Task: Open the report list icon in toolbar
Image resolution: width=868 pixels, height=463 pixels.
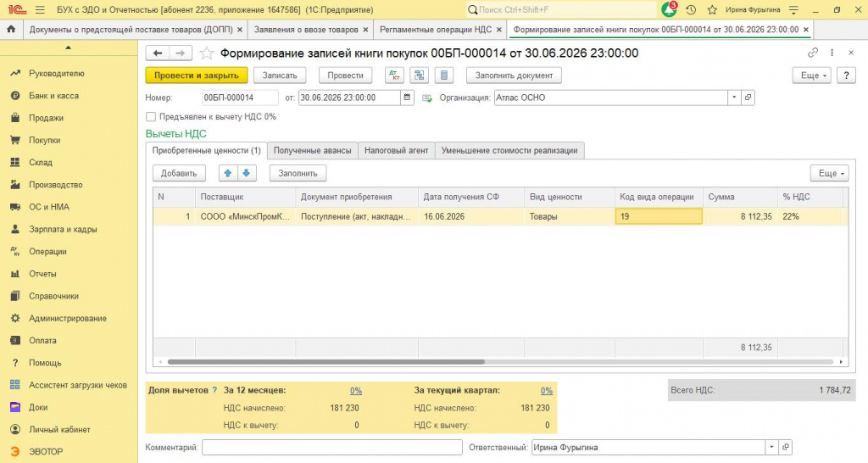Action: point(444,75)
